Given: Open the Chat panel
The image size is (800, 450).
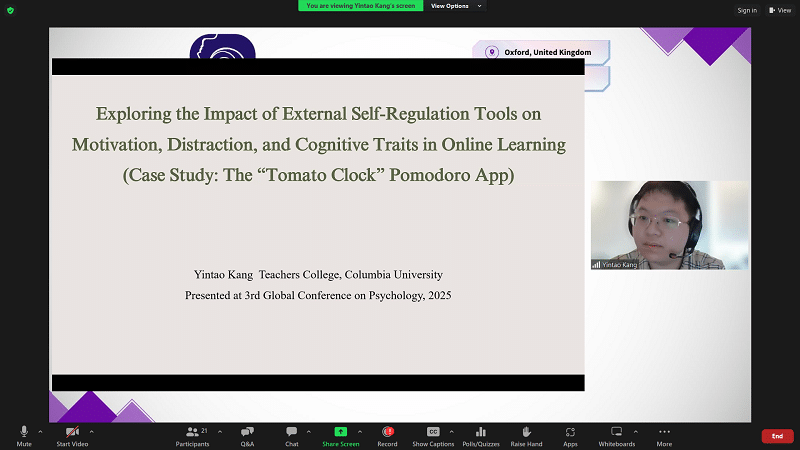Looking at the screenshot, I should 292,434.
